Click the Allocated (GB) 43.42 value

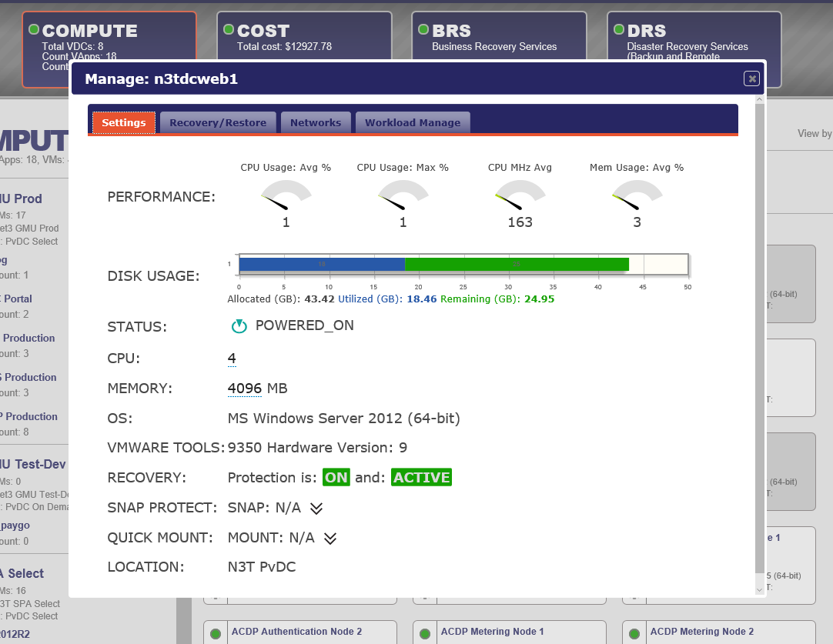[319, 299]
